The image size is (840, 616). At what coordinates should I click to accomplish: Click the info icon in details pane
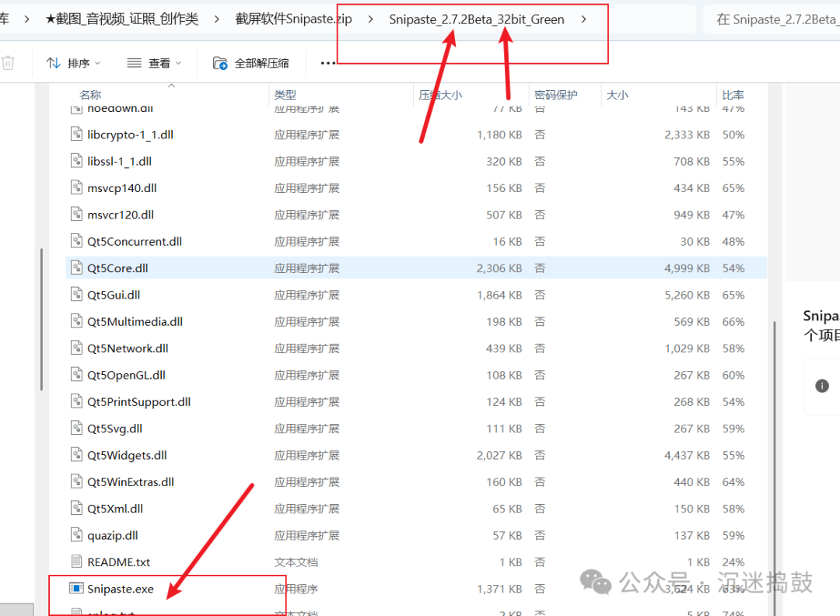click(x=821, y=386)
